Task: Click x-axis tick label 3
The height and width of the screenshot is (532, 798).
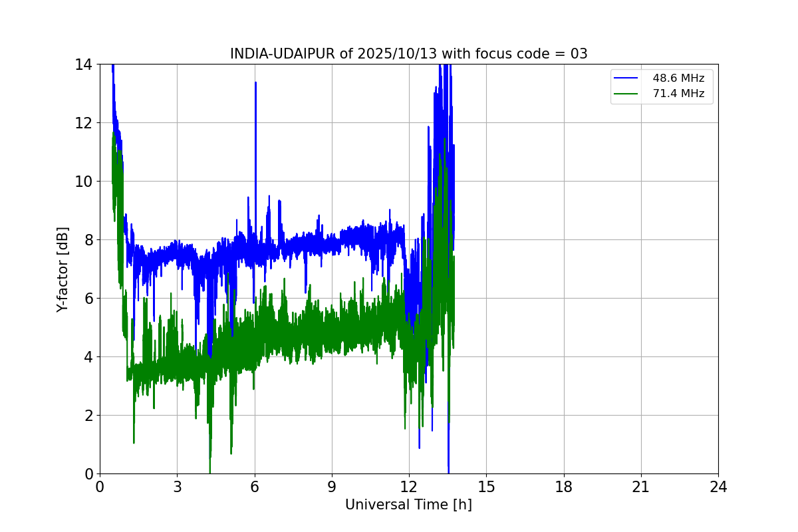Action: (177, 487)
